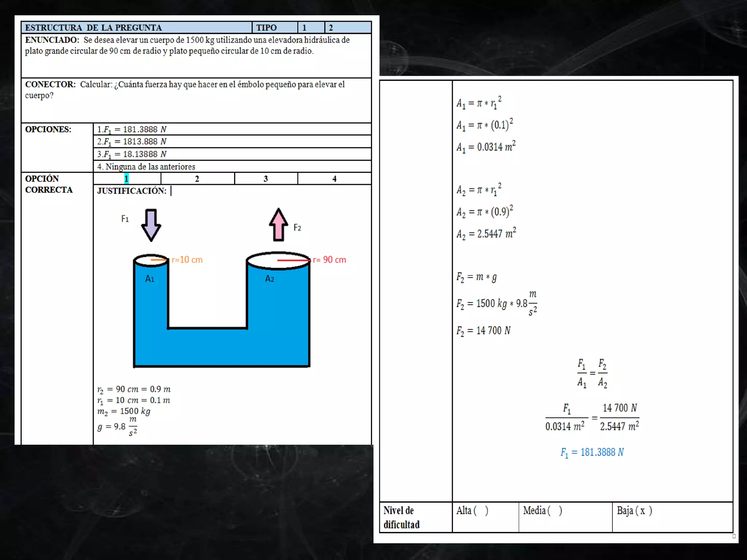Click the purple downward F1 arrow
This screenshot has width=747, height=560.
pyautogui.click(x=151, y=225)
